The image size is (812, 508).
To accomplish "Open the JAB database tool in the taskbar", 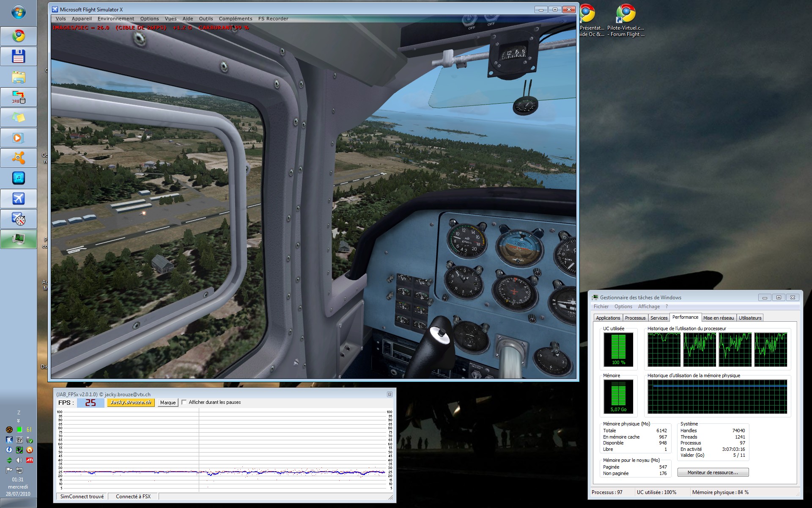I will point(18,97).
